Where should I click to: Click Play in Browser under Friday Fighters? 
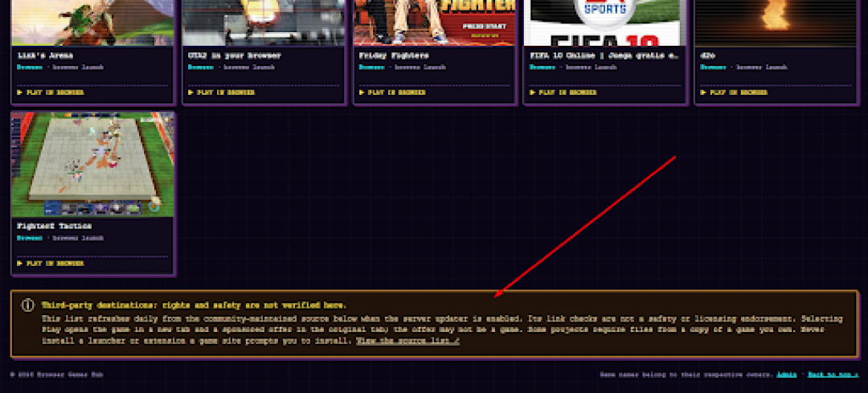pos(392,92)
